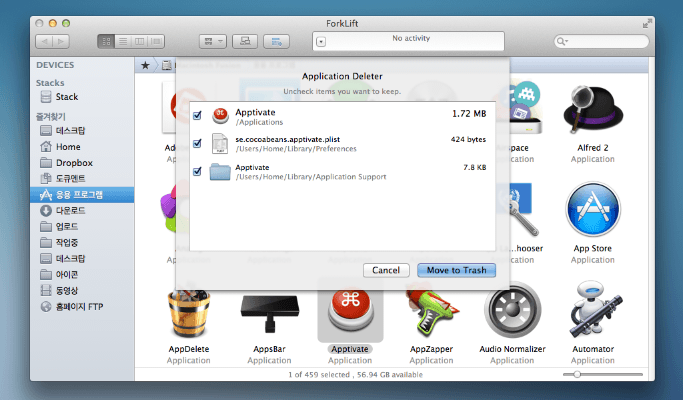683x400 pixels.
Task: Click the search field
Action: pyautogui.click(x=601, y=41)
